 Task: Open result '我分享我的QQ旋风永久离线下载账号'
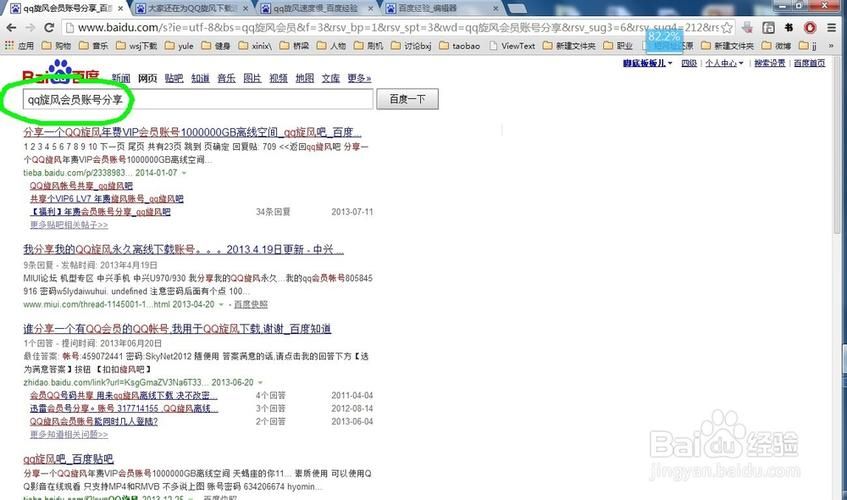click(x=184, y=249)
